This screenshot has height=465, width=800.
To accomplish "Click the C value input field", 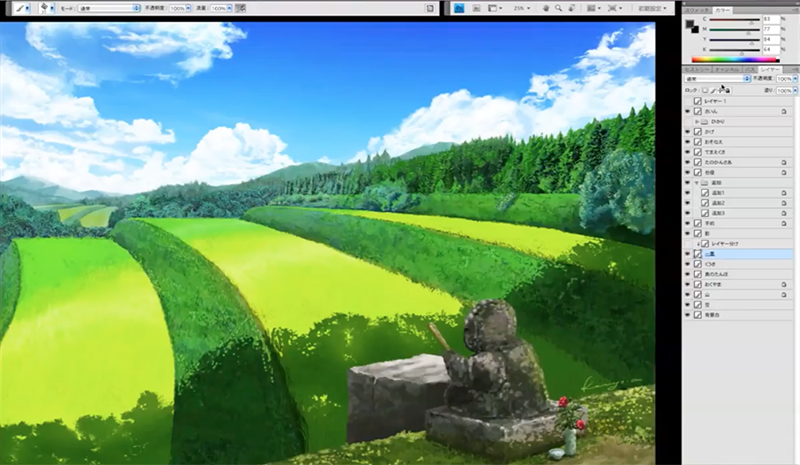I will (x=771, y=19).
